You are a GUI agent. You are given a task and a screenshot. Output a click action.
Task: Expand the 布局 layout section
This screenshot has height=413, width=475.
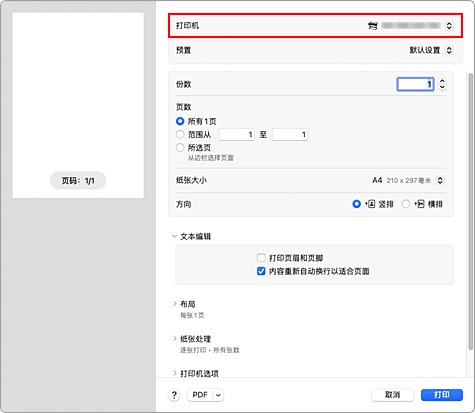click(x=175, y=304)
